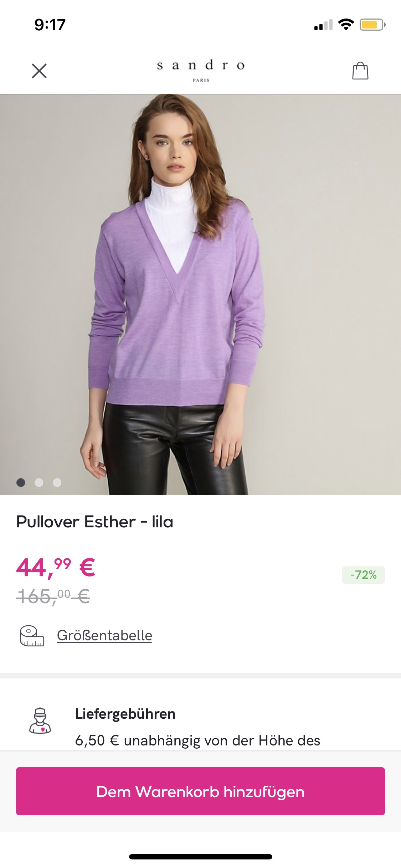Tap the 44,99 € sale price
Viewport: 401px width, 868px height.
pyautogui.click(x=56, y=568)
